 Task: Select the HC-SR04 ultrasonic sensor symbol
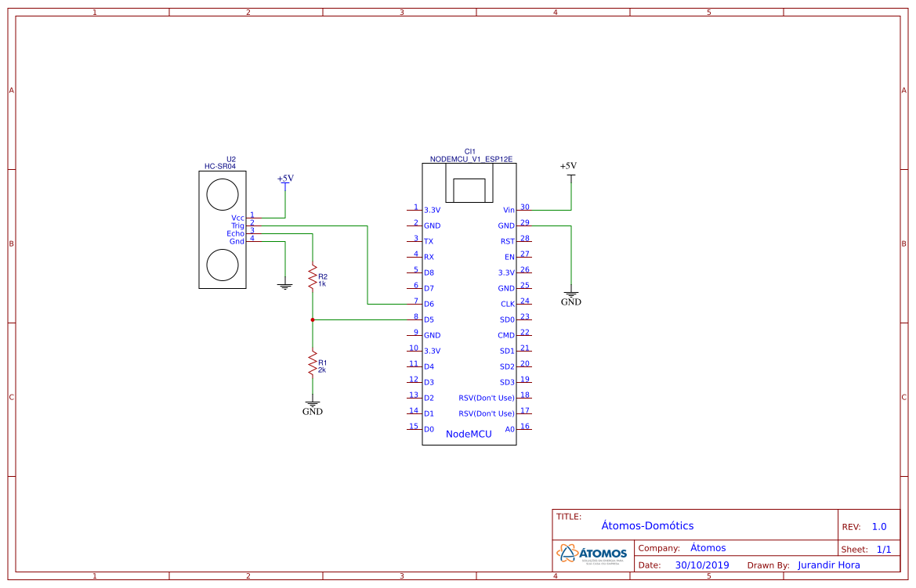[x=223, y=229]
